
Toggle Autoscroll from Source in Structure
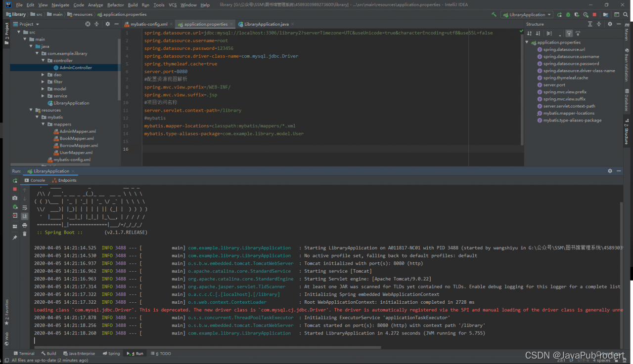coord(578,33)
